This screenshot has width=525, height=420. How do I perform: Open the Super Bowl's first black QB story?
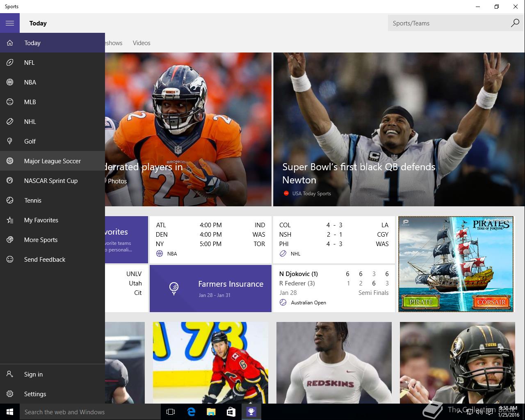[x=399, y=129]
